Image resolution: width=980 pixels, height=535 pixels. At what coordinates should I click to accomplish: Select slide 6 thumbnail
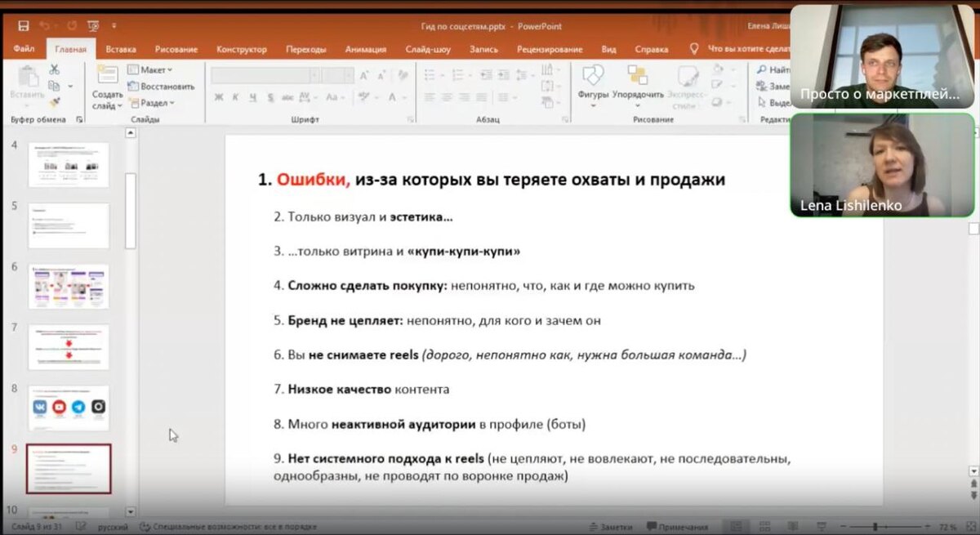point(69,286)
